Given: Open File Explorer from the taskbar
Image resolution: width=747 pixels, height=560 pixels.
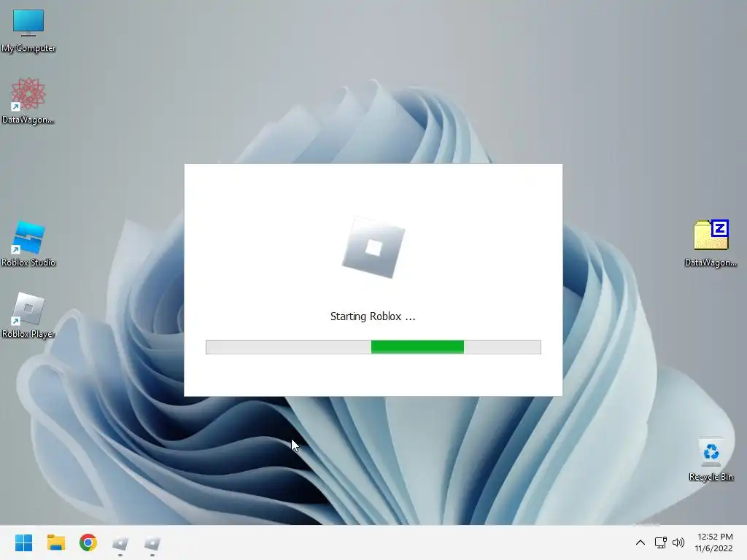Looking at the screenshot, I should (56, 542).
